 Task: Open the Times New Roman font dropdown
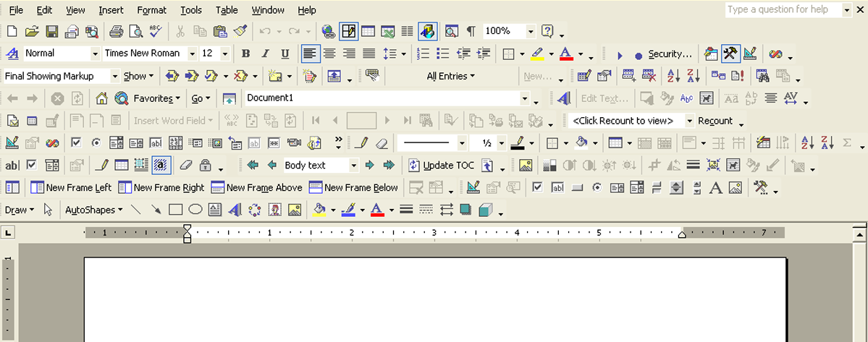pos(193,54)
